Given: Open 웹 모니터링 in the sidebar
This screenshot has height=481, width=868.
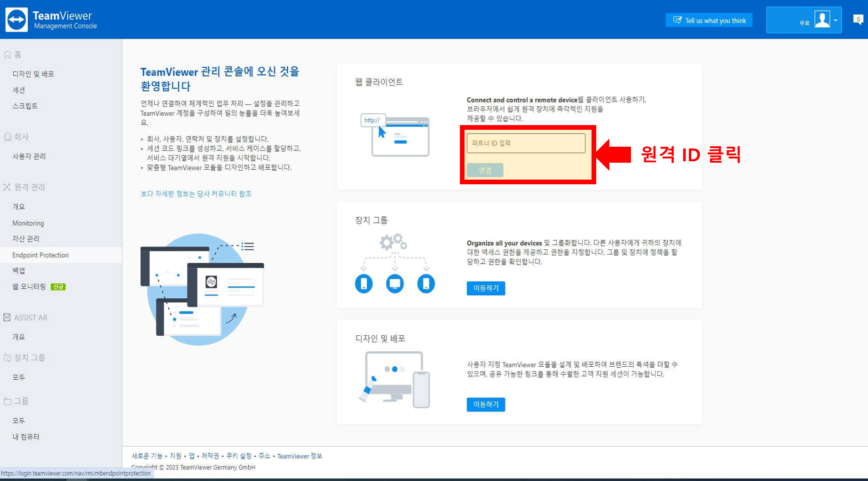Looking at the screenshot, I should (x=29, y=286).
